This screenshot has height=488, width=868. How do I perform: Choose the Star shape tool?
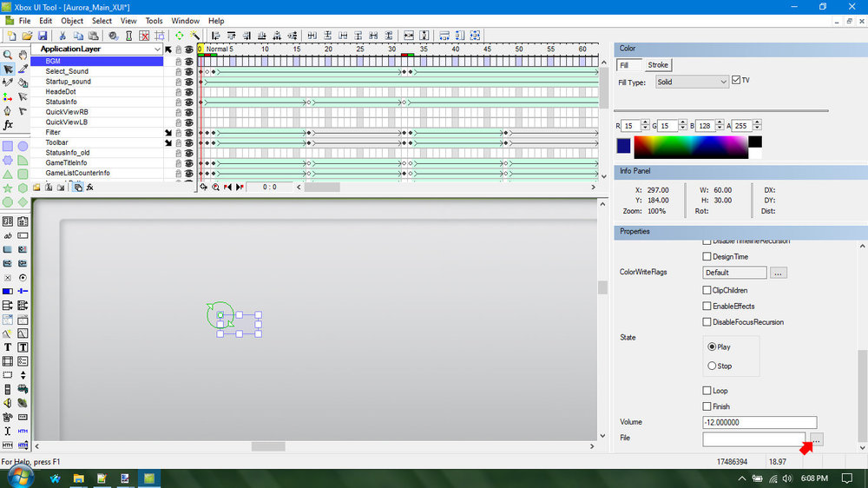click(8, 188)
